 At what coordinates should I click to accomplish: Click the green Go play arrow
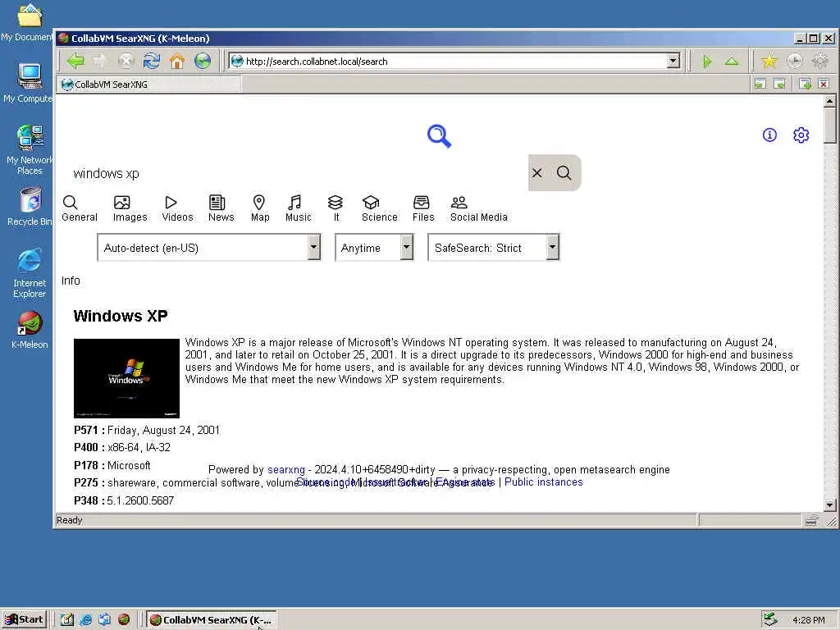[706, 62]
